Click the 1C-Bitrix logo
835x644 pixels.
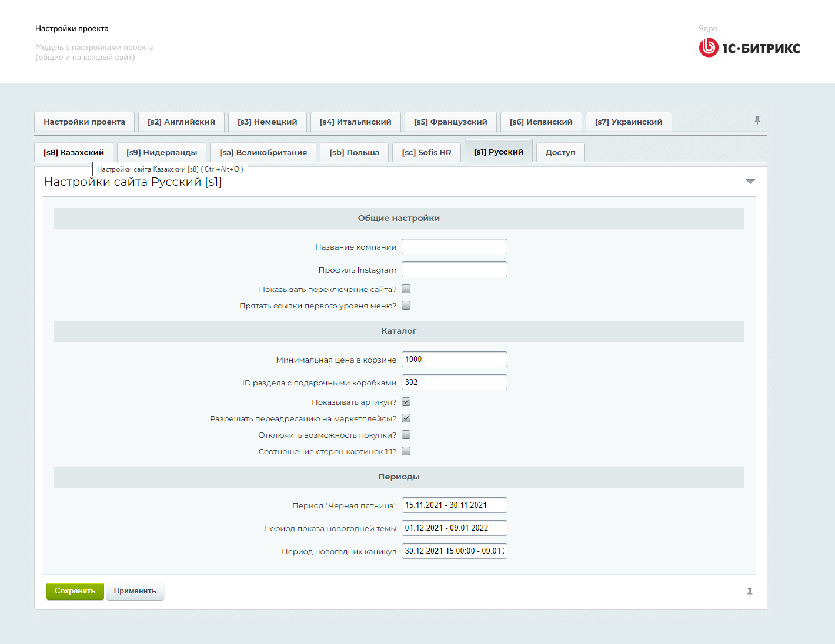pyautogui.click(x=749, y=48)
